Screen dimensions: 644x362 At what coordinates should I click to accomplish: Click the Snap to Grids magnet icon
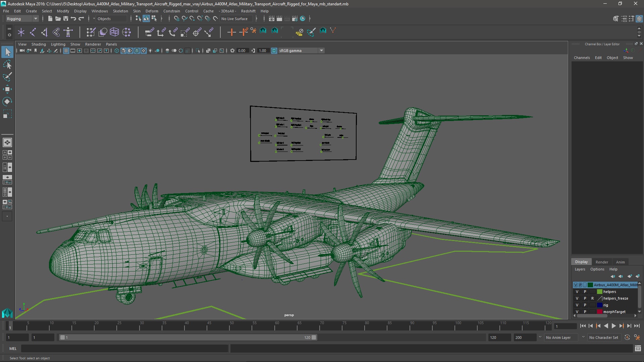coord(176,19)
